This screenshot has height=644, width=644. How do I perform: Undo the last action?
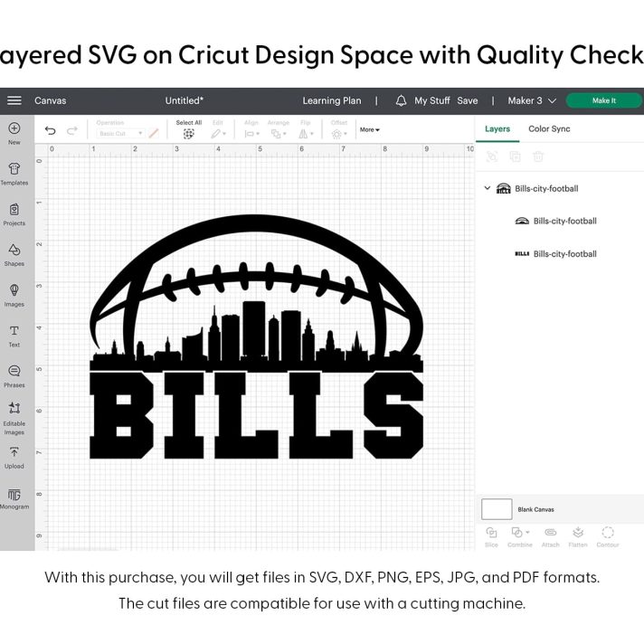50,130
